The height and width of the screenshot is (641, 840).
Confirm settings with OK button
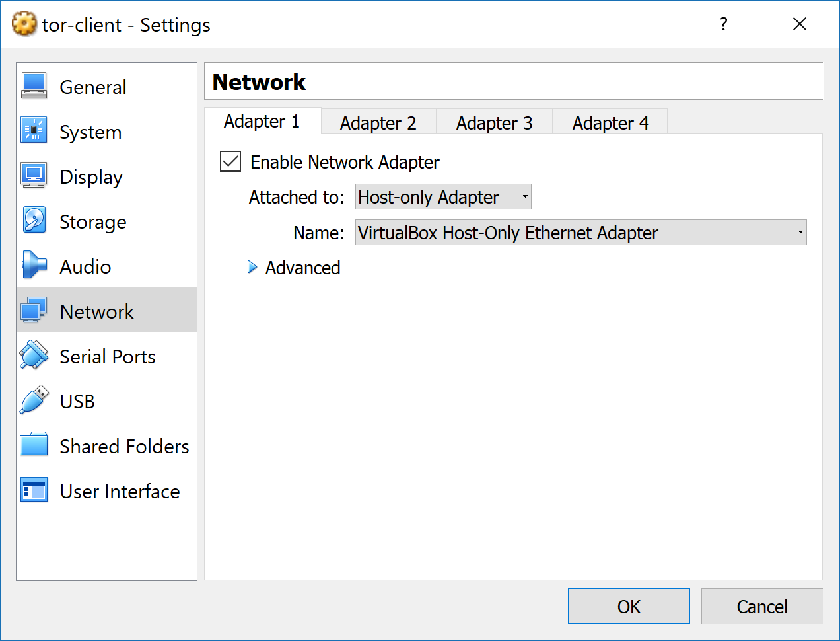click(x=629, y=607)
